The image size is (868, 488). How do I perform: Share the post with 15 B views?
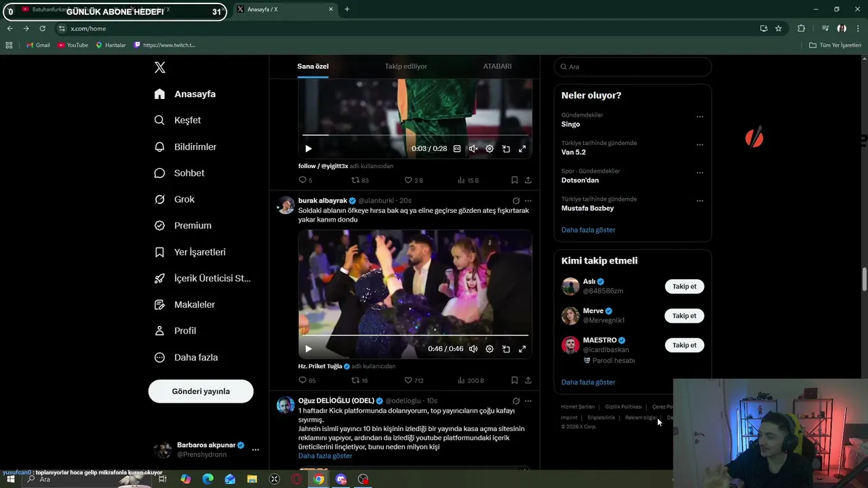[x=528, y=180]
